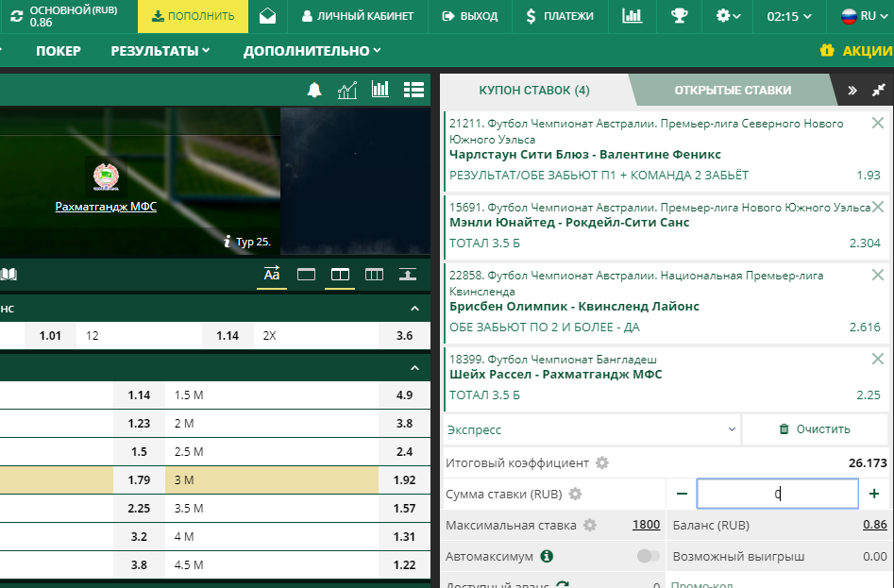Click Очистить to clear coupon

click(x=815, y=429)
